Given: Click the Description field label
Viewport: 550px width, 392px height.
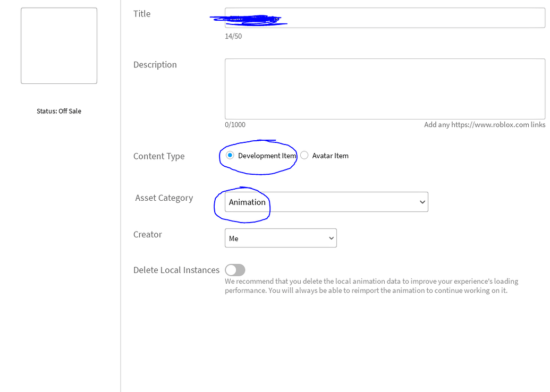Looking at the screenshot, I should (155, 65).
